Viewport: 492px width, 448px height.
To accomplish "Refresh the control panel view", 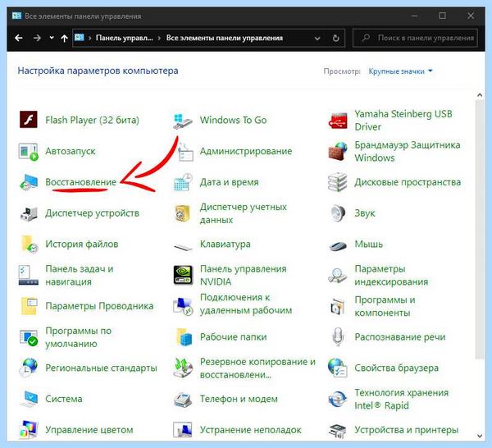I will pos(336,39).
